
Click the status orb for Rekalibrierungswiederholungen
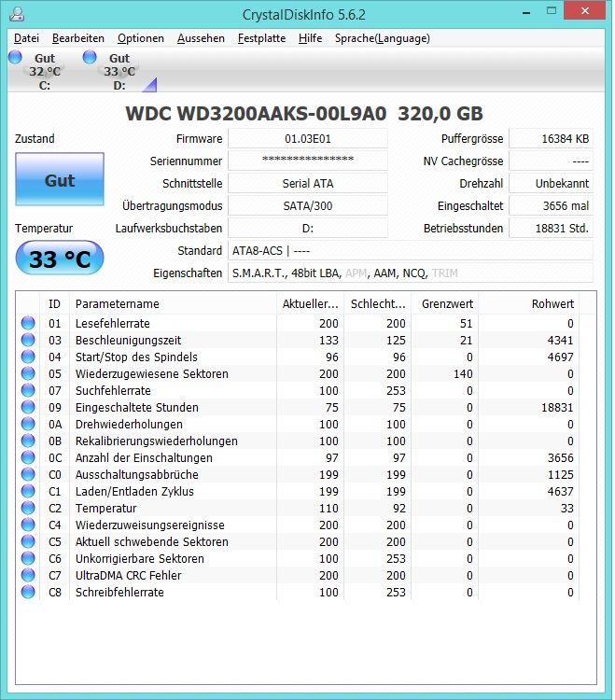coord(28,441)
